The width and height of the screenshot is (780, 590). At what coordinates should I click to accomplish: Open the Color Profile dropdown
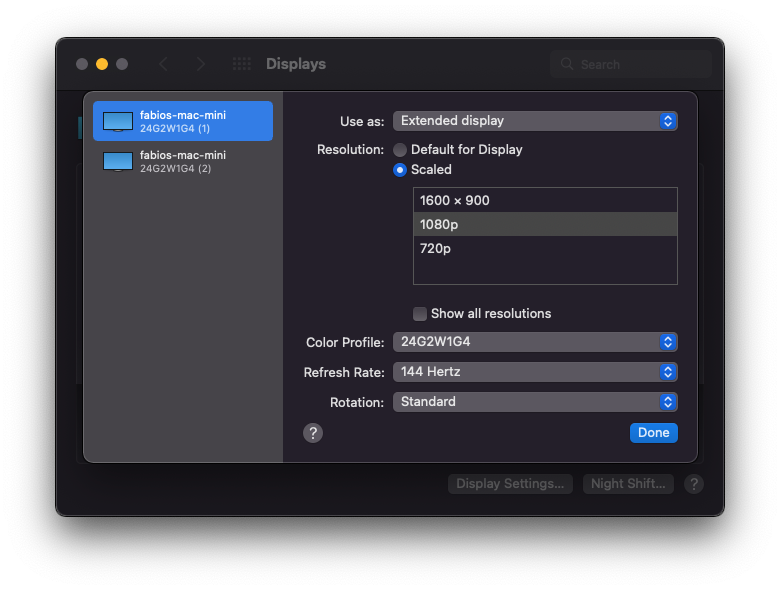(535, 342)
